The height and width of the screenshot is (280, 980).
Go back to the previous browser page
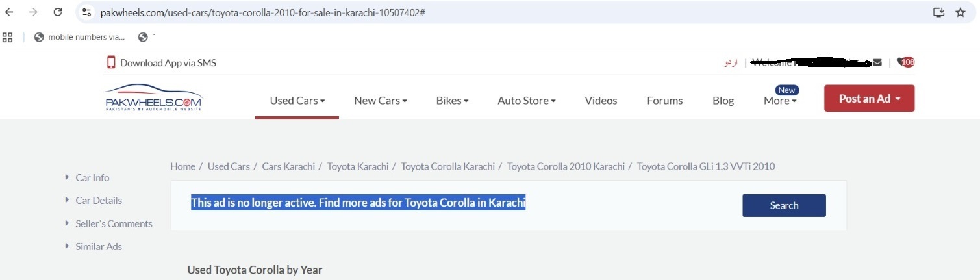coord(9,12)
